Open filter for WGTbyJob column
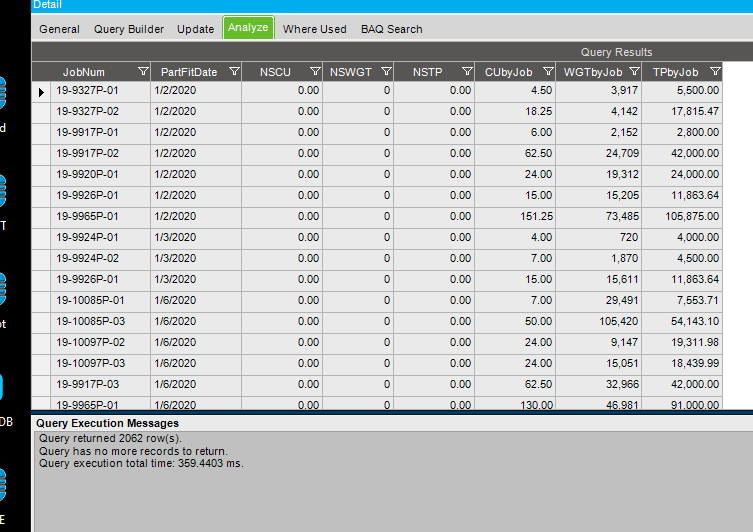The image size is (753, 532). click(x=634, y=72)
